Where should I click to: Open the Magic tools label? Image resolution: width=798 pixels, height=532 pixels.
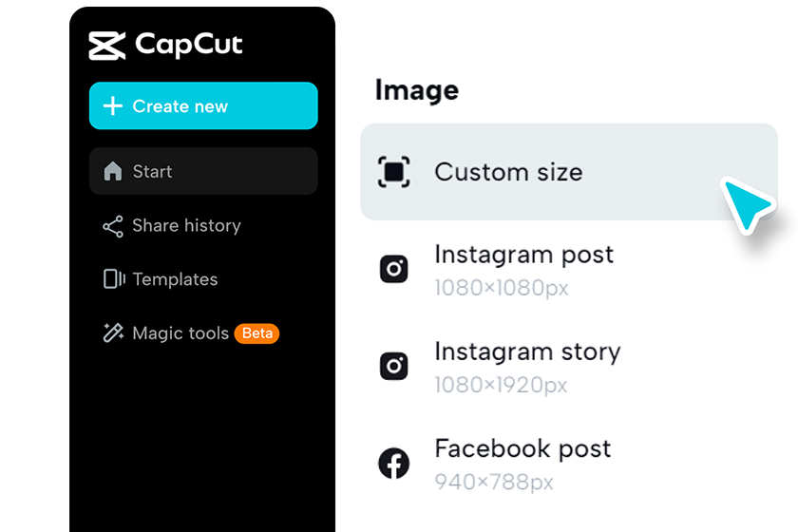click(180, 333)
